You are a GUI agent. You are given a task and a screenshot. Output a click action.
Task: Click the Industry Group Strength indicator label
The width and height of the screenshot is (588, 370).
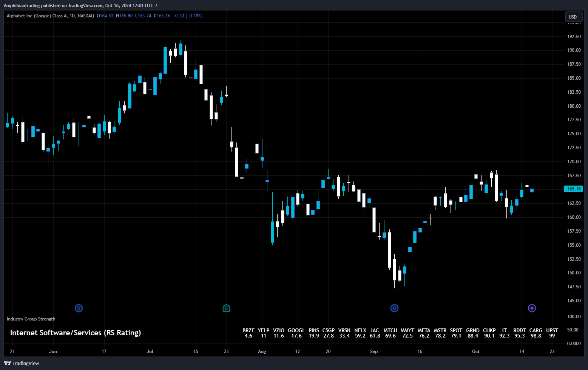pyautogui.click(x=31, y=319)
